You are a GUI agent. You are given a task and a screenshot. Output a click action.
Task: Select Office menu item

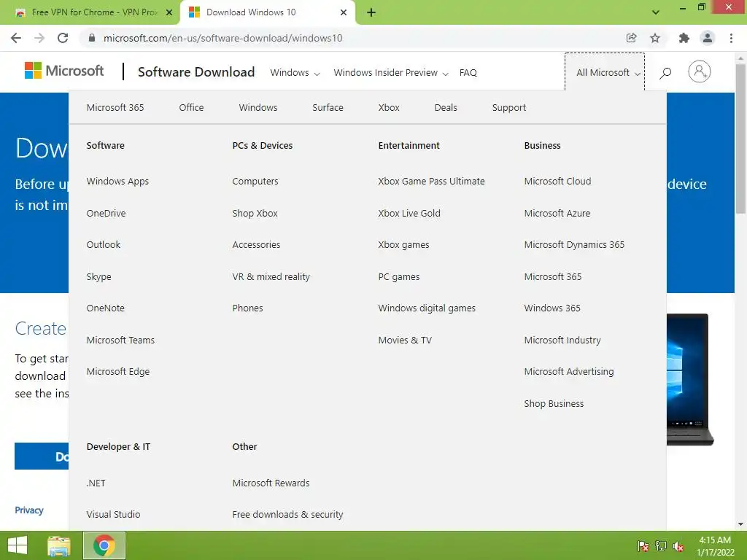(x=192, y=108)
